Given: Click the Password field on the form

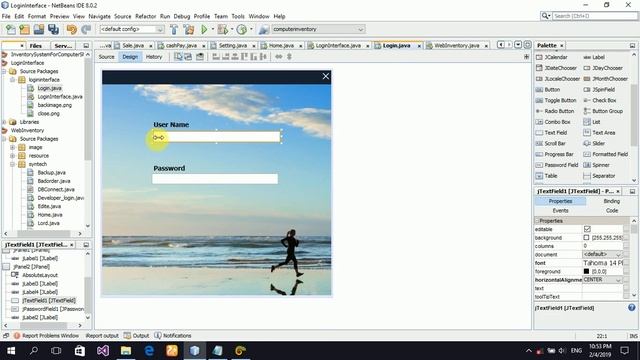Looking at the screenshot, I should (x=215, y=178).
